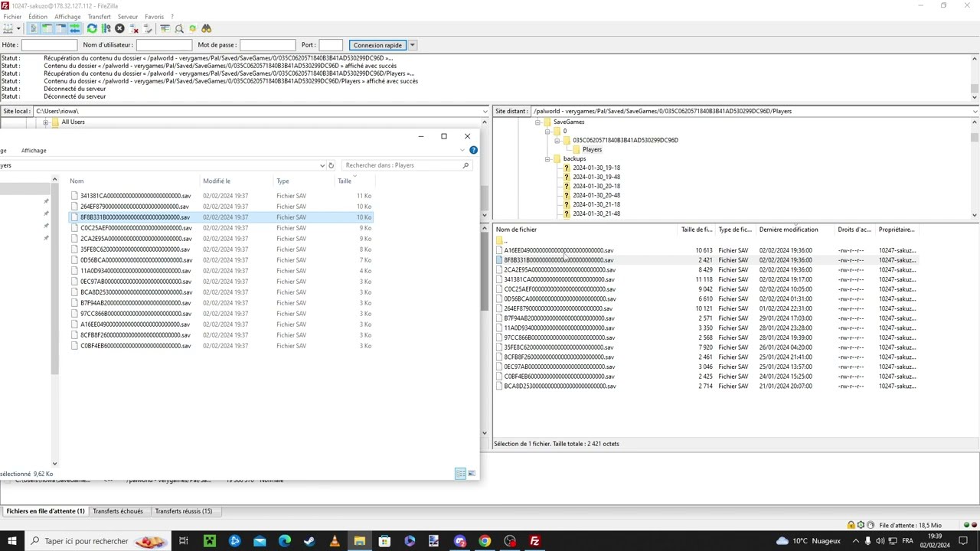
Task: Toggle directory comparison icon
Action: click(179, 28)
